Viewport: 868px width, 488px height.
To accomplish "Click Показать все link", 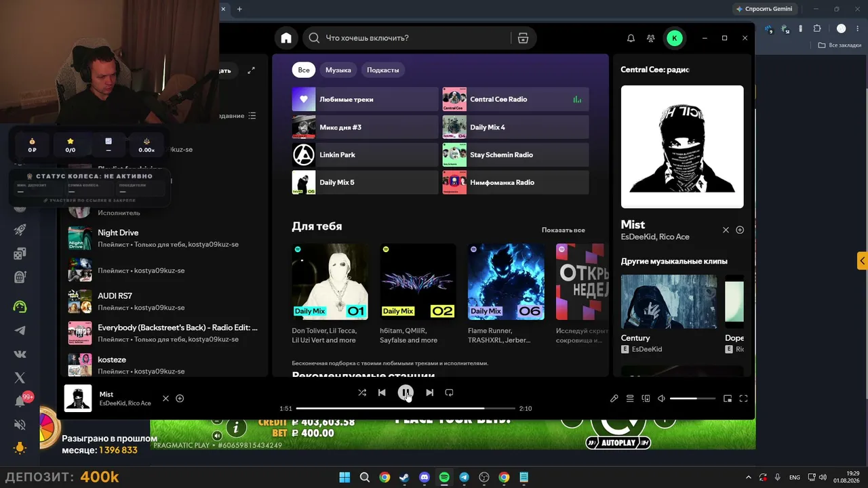I will pyautogui.click(x=563, y=230).
